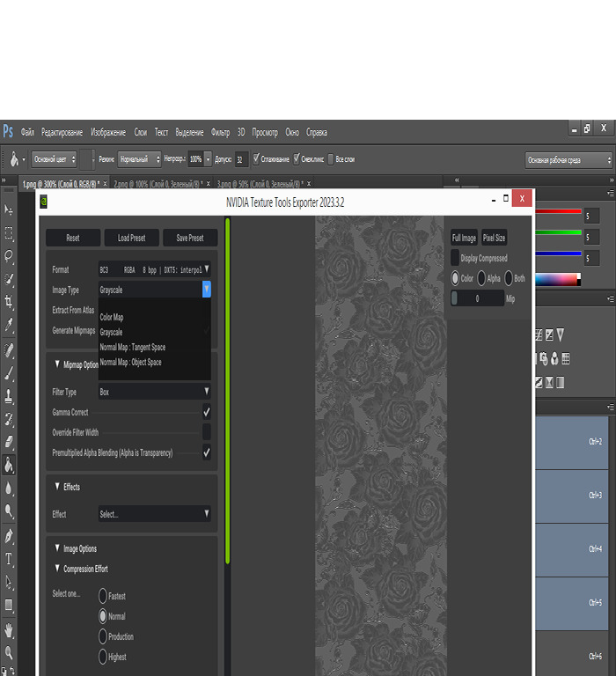Select the Move tool in Photoshop toolbar
This screenshot has width=616, height=676.
click(x=9, y=210)
